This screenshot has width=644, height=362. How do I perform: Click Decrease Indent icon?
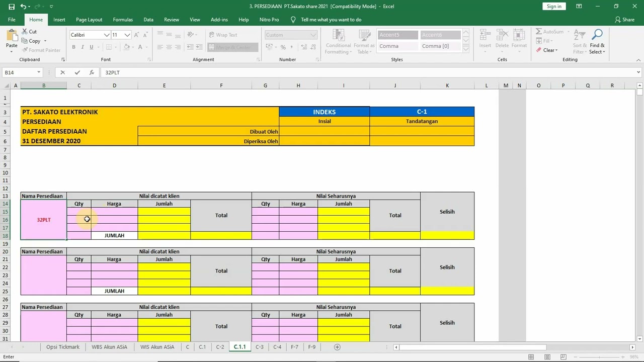[x=190, y=47]
